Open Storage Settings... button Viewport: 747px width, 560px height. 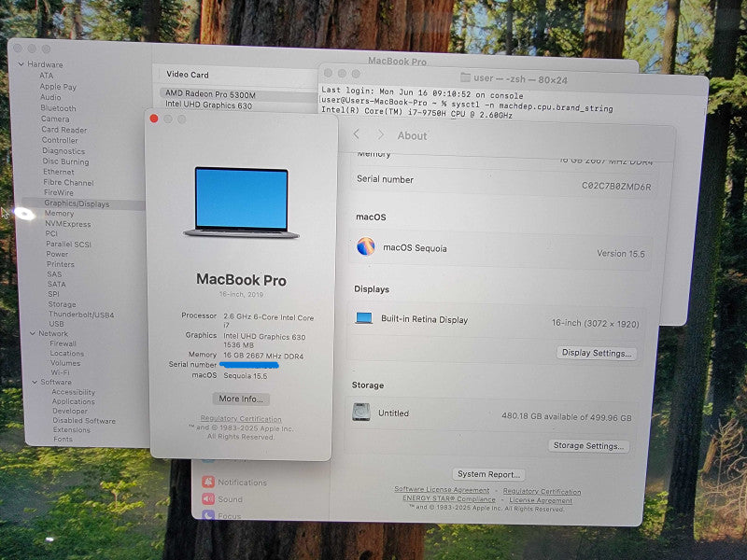click(588, 446)
